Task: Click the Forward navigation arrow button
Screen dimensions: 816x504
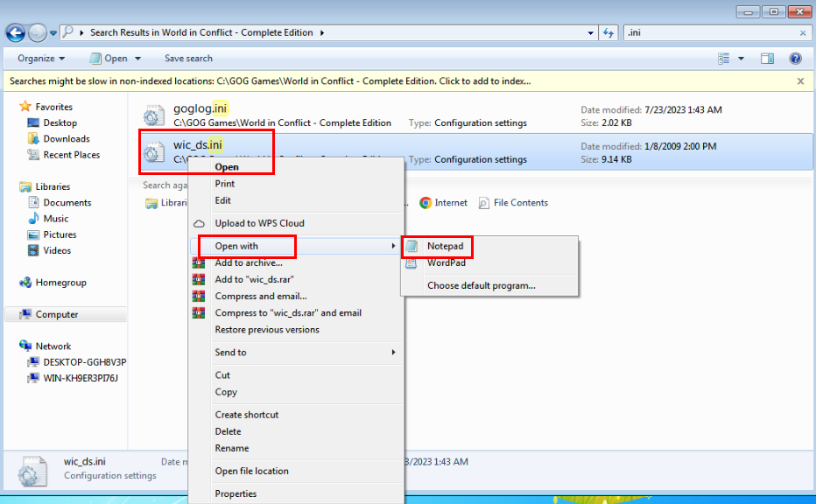Action: tap(38, 32)
